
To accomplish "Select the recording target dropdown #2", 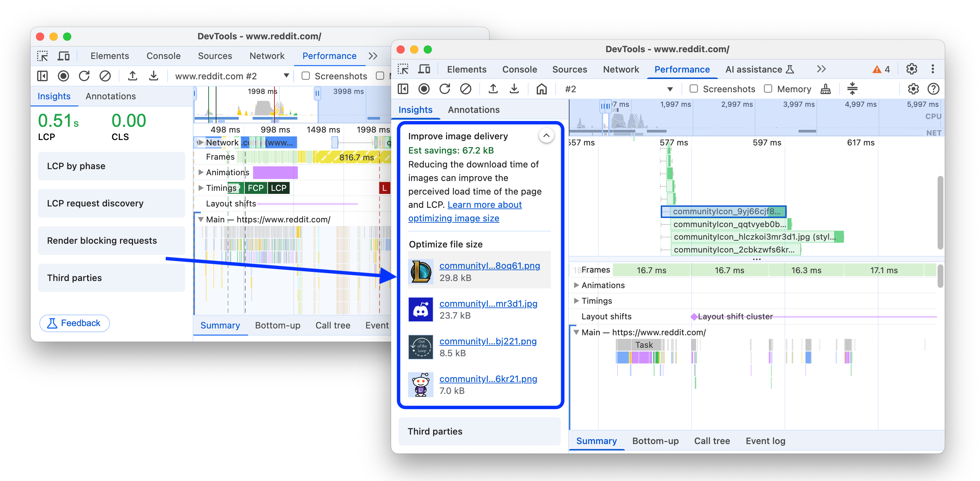I will click(x=617, y=89).
